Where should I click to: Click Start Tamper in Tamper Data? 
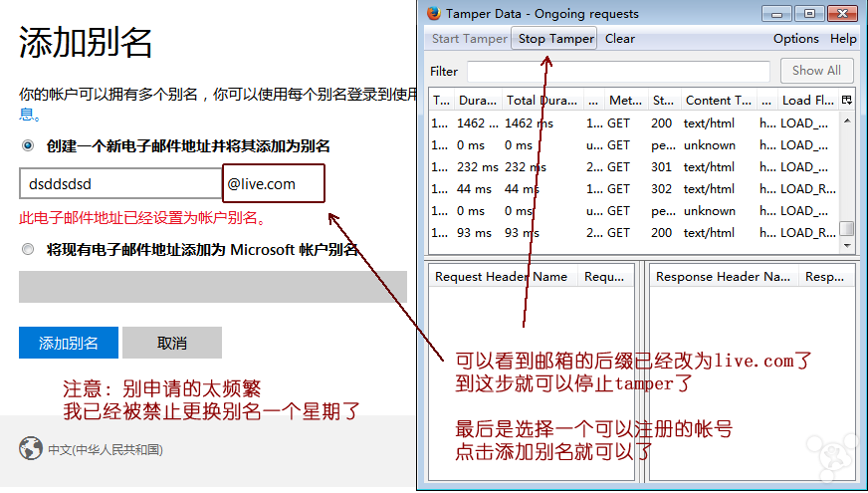[x=470, y=39]
